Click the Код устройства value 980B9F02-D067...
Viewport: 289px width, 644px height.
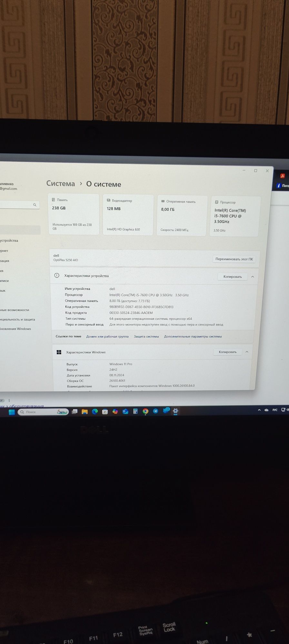141,307
